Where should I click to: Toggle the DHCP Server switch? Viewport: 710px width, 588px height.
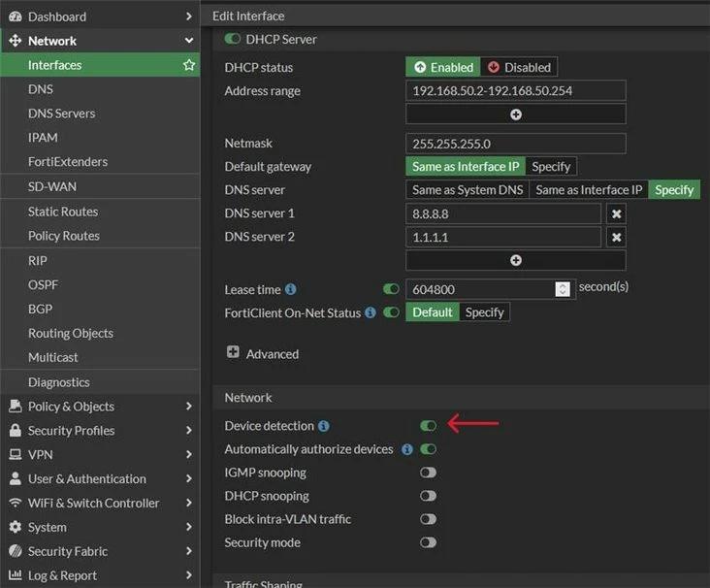(232, 39)
